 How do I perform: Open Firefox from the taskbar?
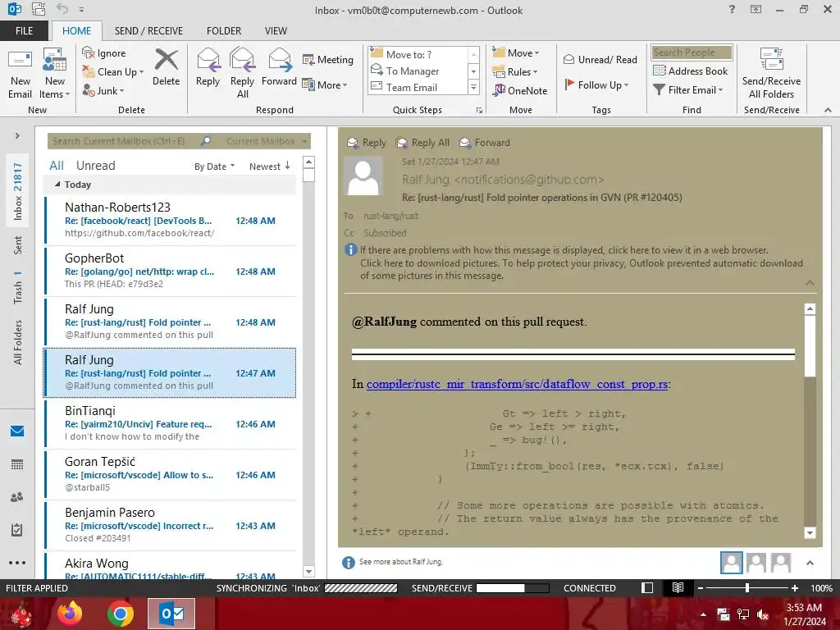71,614
